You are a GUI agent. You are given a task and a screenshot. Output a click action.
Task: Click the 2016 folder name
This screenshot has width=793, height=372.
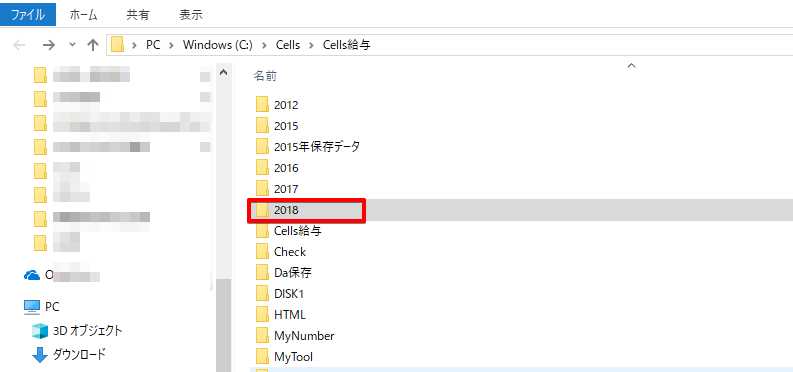pos(286,168)
